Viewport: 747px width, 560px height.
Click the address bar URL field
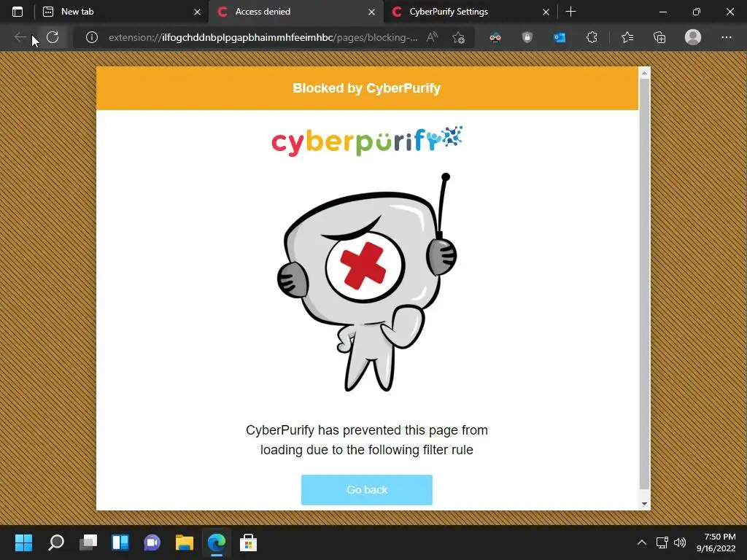pyautogui.click(x=263, y=37)
